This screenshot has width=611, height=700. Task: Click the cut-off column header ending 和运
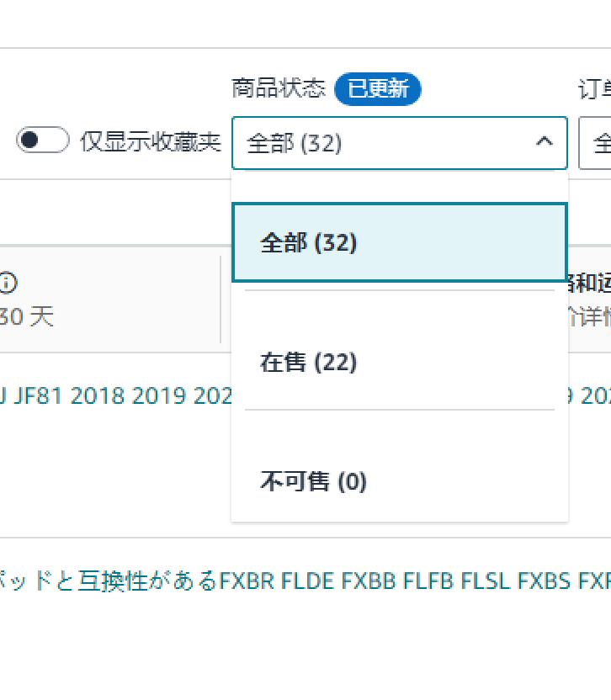(x=589, y=283)
